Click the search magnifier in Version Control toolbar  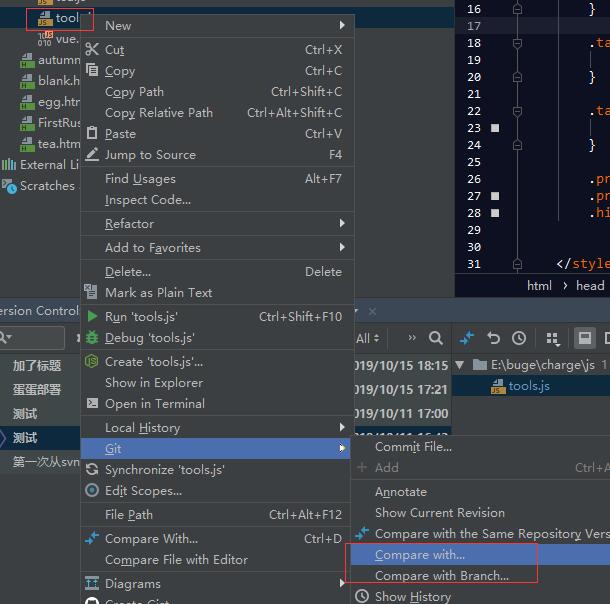pos(436,338)
